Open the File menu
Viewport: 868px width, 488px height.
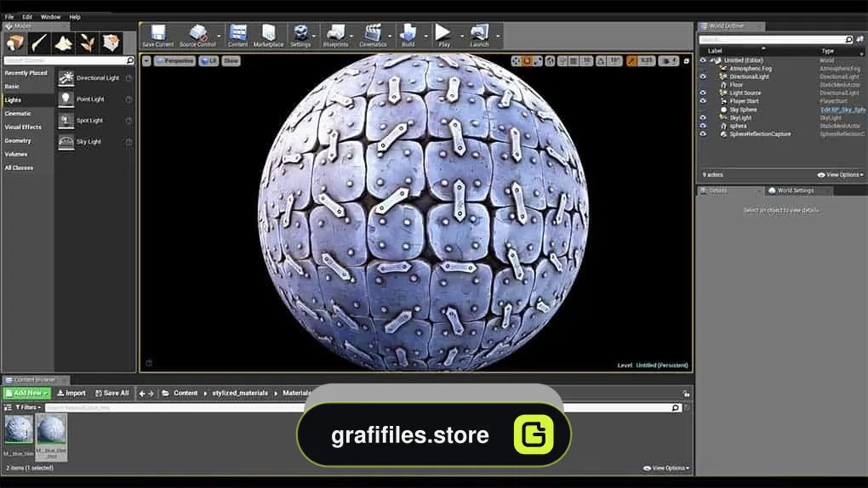click(9, 17)
